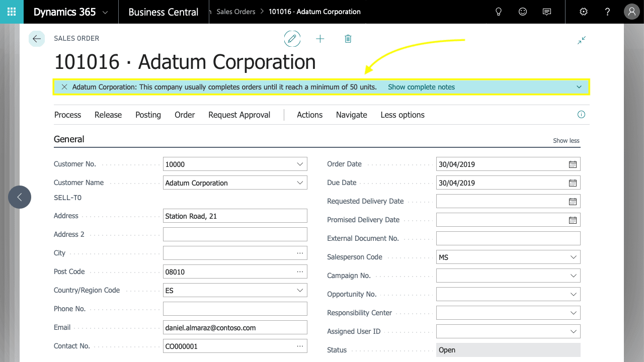Open the Posting menu
The width and height of the screenshot is (644, 362).
[x=148, y=115]
